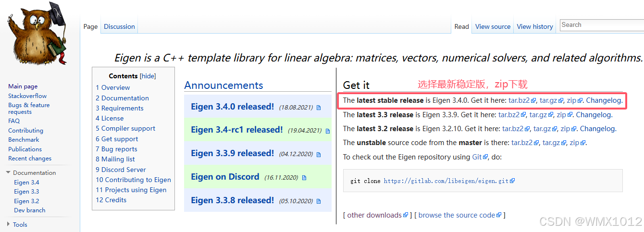Image resolution: width=644 pixels, height=232 pixels.
Task: Switch to the Page tab
Action: tap(90, 26)
